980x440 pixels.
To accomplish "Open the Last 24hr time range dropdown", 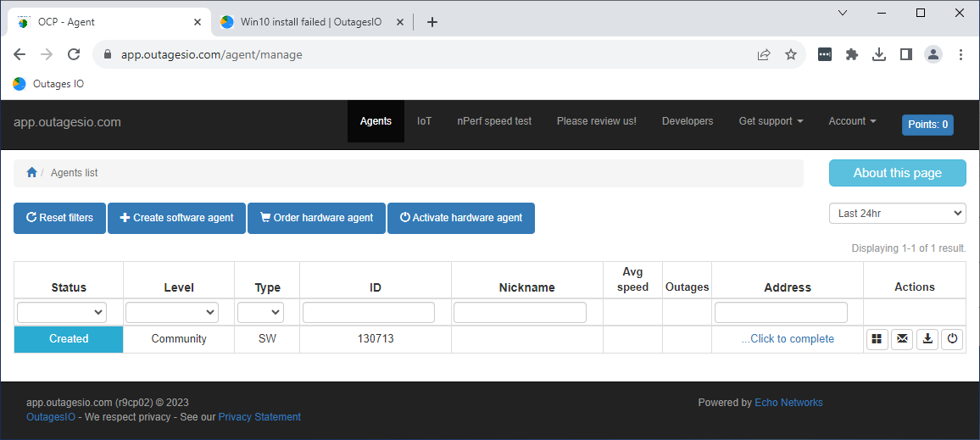I will tap(898, 213).
